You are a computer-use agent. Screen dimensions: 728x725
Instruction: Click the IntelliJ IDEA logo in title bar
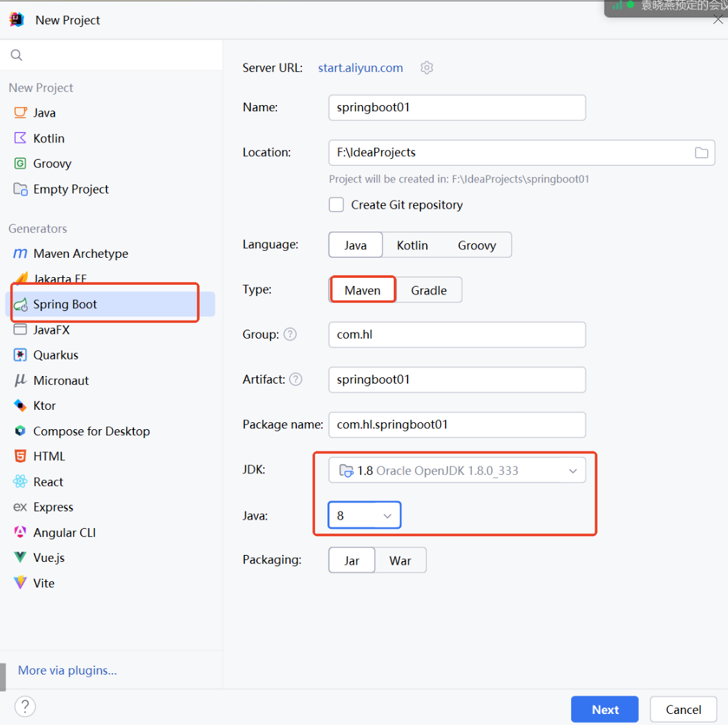[x=17, y=20]
